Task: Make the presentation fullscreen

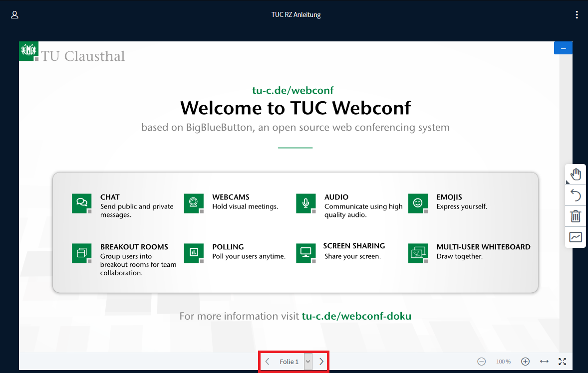Action: pos(563,362)
